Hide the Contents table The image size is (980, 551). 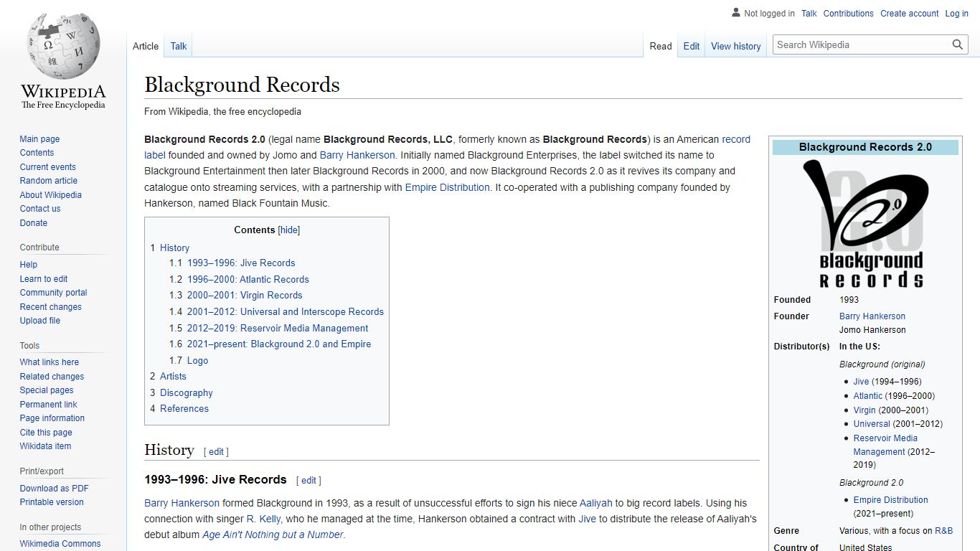[289, 230]
